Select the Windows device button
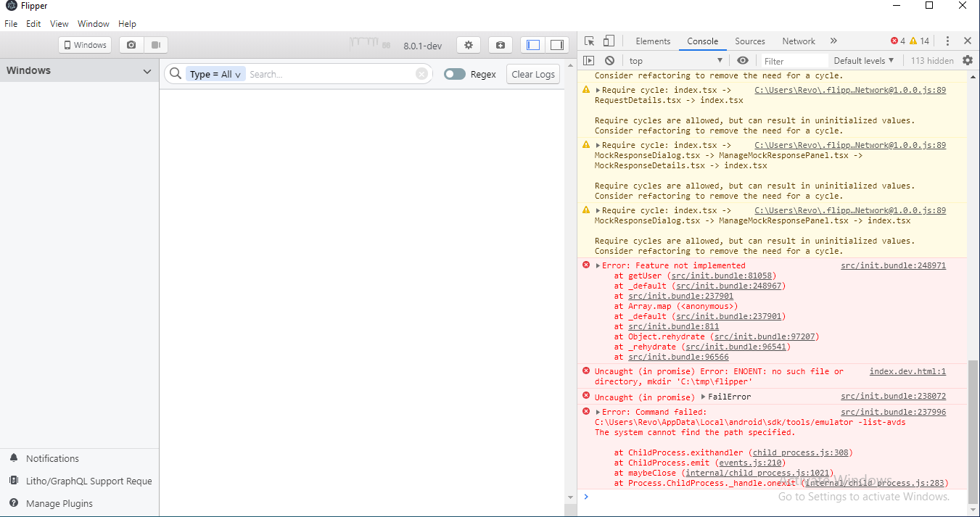The width and height of the screenshot is (980, 517). pyautogui.click(x=84, y=44)
